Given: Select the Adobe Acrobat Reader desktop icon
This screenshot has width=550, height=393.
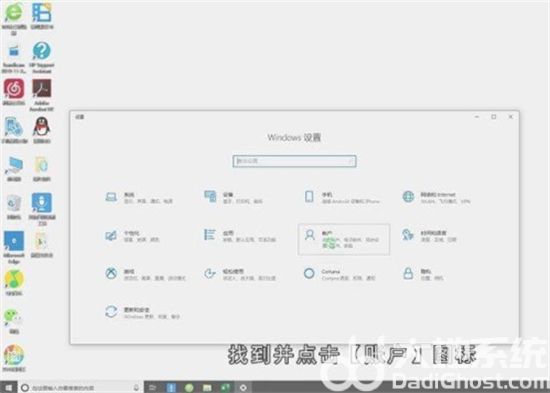Looking at the screenshot, I should pyautogui.click(x=42, y=95).
